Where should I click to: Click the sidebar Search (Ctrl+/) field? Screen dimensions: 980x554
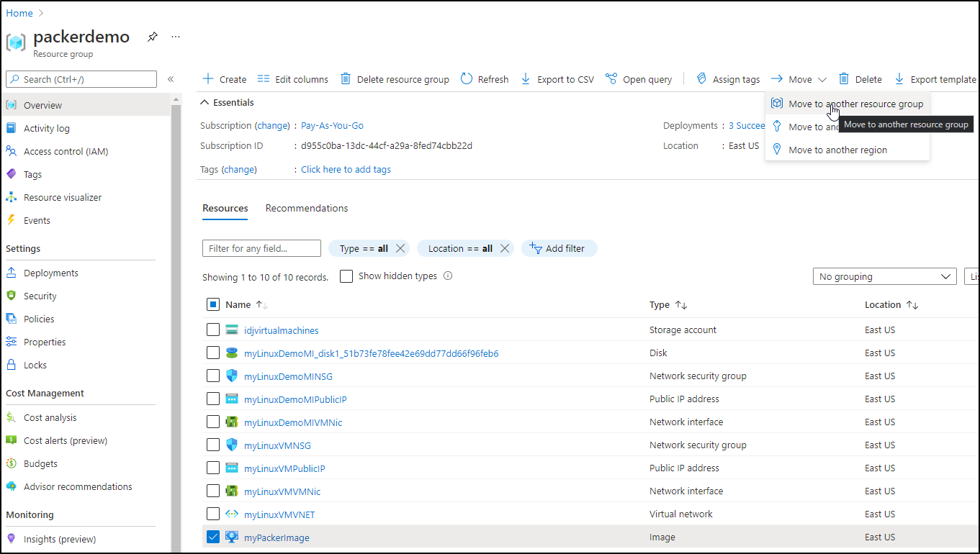tap(81, 79)
